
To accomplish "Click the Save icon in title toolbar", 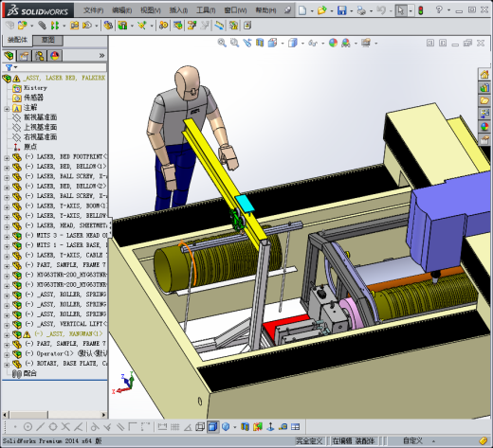I will coord(341,10).
